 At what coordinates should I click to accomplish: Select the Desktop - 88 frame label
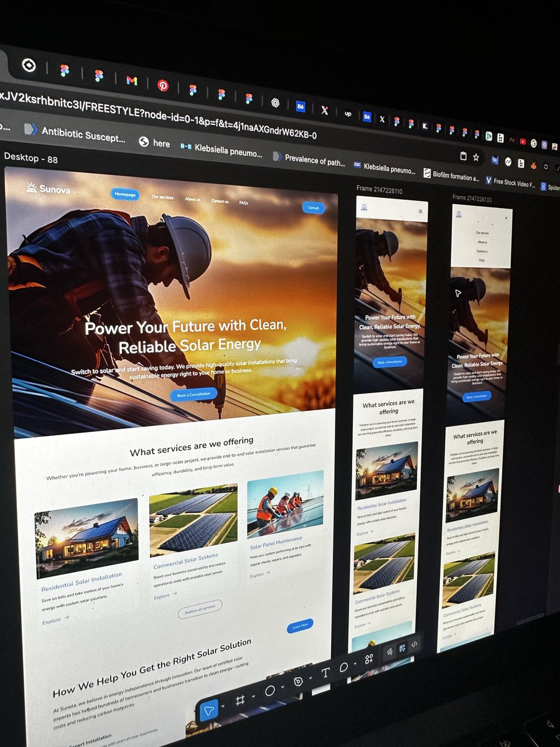[x=30, y=159]
